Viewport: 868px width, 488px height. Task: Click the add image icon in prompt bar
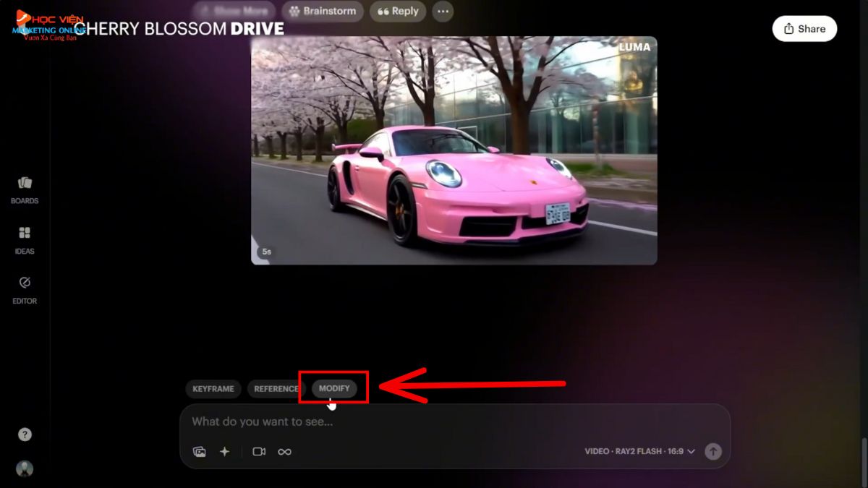click(200, 452)
